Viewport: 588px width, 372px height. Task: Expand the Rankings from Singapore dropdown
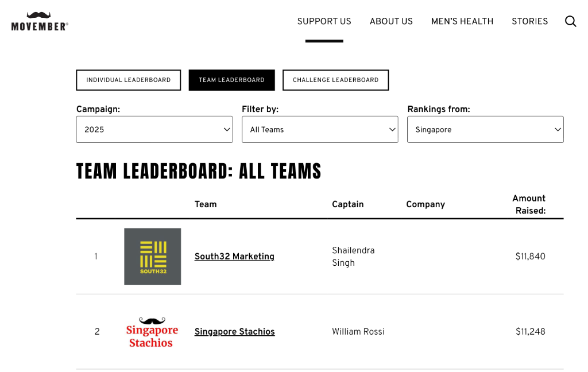(x=485, y=130)
